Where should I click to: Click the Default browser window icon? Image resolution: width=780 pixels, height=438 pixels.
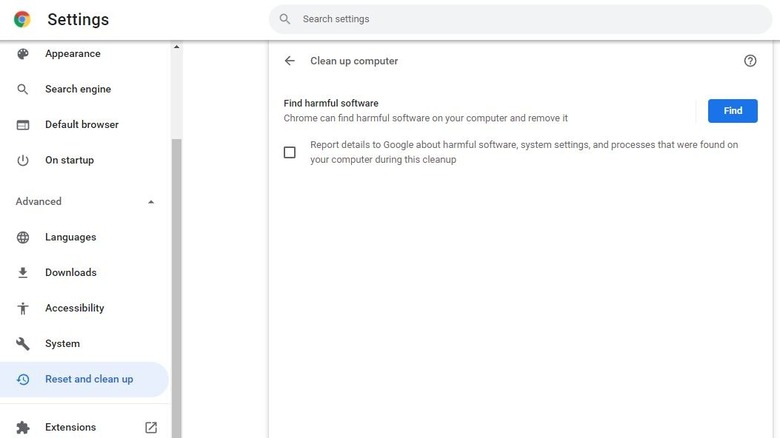coord(23,125)
